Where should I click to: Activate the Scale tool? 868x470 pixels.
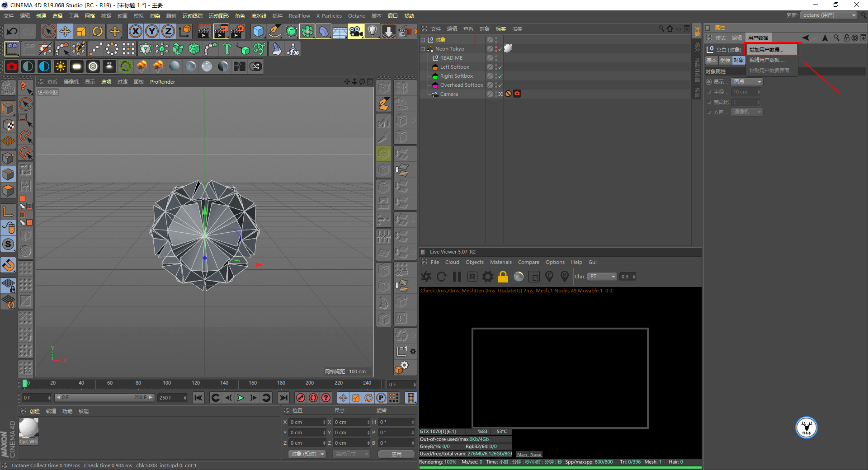point(81,31)
